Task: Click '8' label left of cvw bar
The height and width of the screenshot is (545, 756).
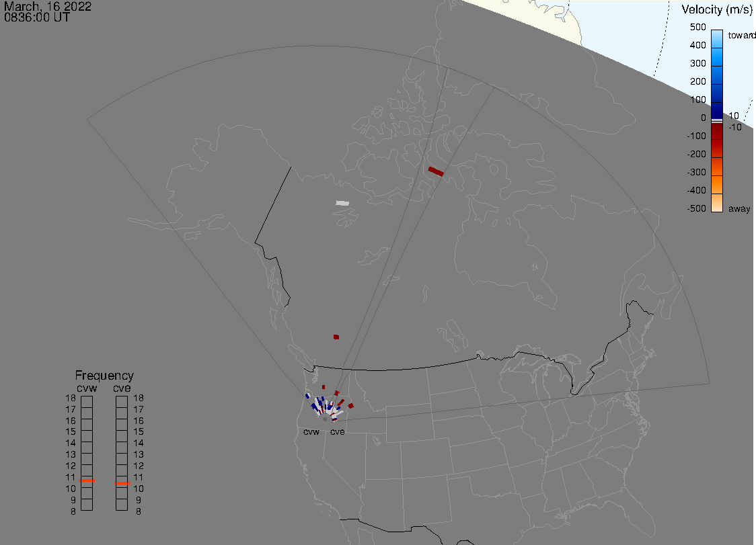Action: coord(73,511)
